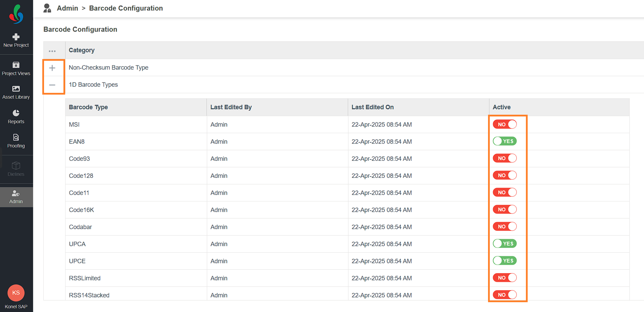Click the KS user avatar
Image resolution: width=644 pixels, height=312 pixels.
coord(16,293)
